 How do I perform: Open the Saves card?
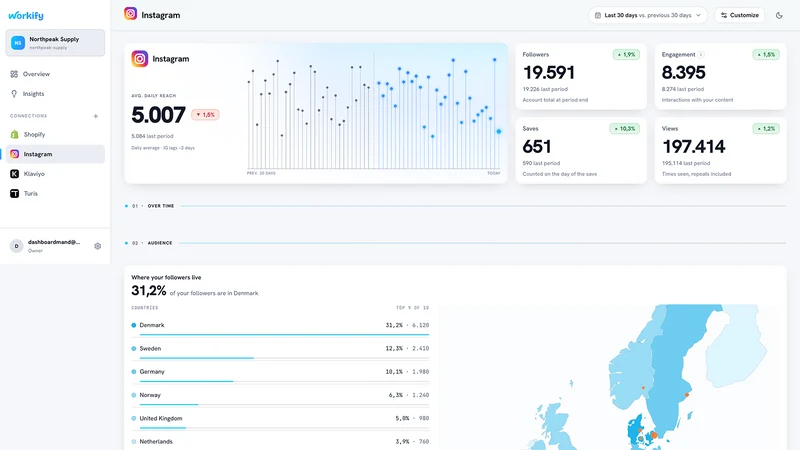[581, 151]
